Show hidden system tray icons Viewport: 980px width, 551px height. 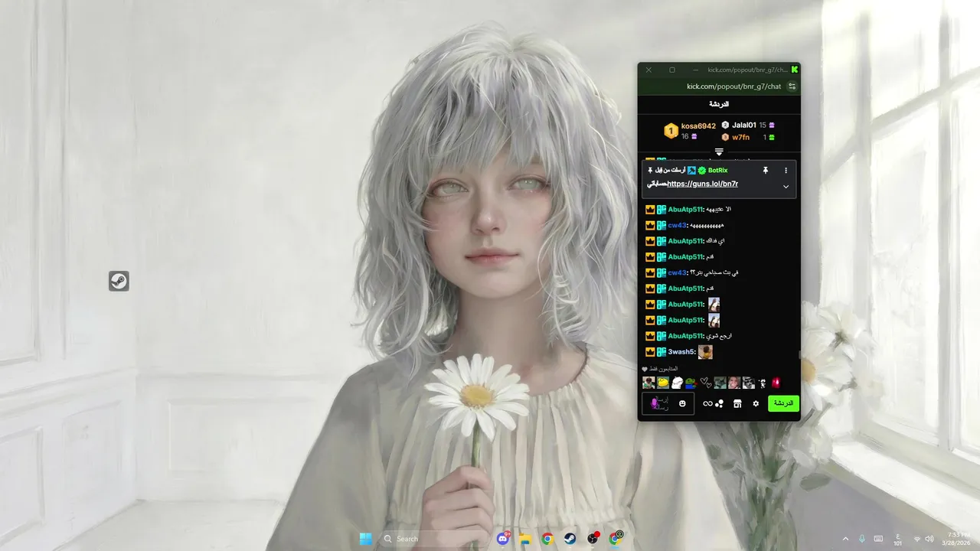click(845, 539)
